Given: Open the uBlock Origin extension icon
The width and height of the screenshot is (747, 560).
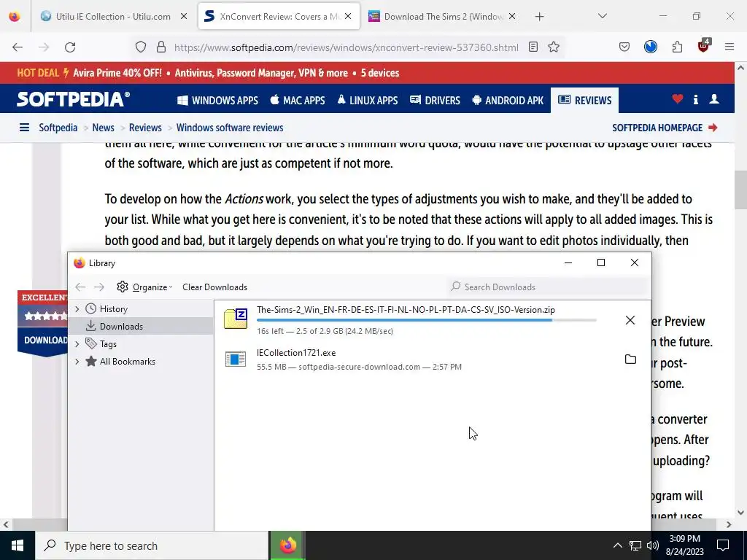Looking at the screenshot, I should 704,46.
